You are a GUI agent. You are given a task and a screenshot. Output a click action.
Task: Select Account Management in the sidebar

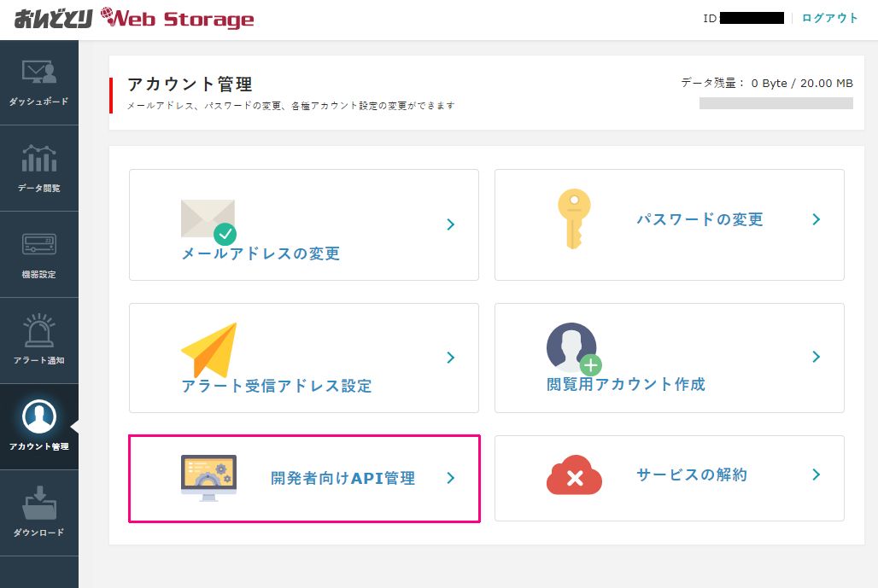pos(38,427)
